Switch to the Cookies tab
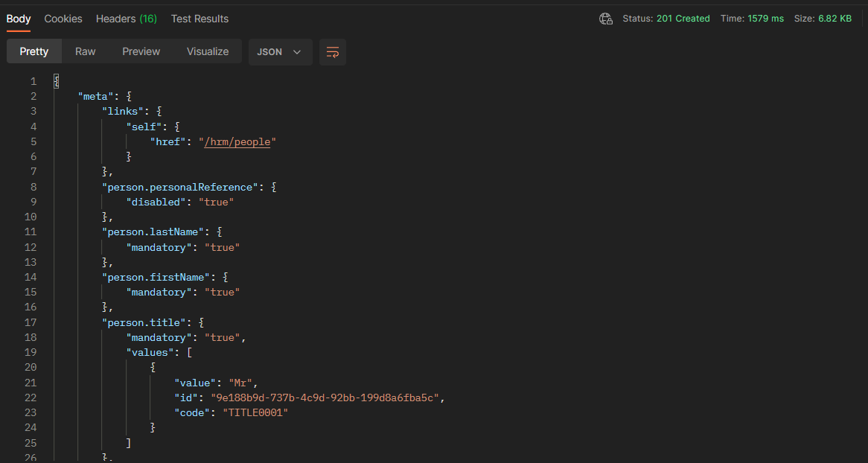868x463 pixels. pos(63,19)
